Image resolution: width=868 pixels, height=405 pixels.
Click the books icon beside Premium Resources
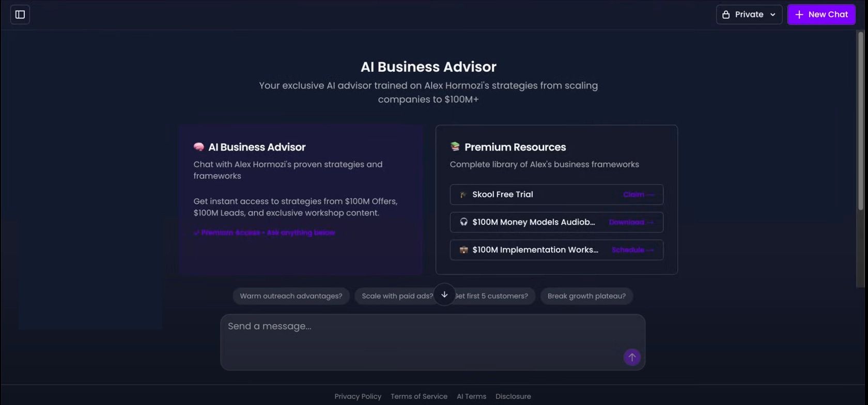pyautogui.click(x=455, y=147)
